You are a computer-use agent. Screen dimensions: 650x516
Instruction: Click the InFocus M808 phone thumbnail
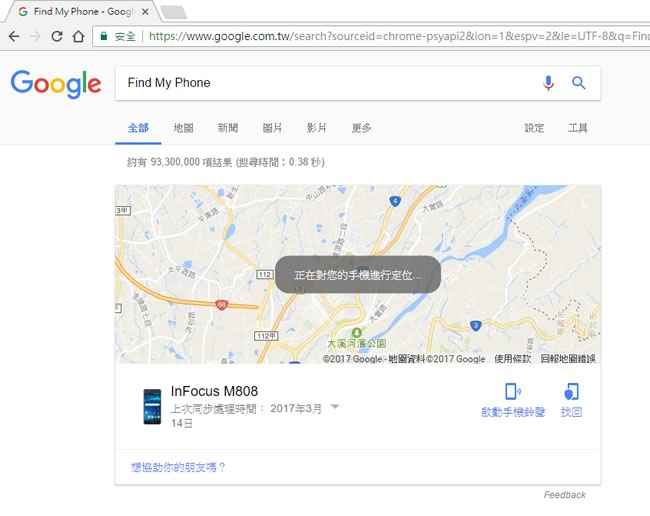click(x=152, y=407)
